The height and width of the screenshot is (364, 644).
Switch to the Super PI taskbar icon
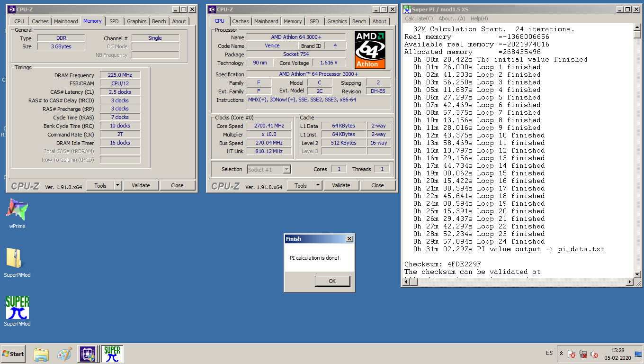tap(112, 354)
